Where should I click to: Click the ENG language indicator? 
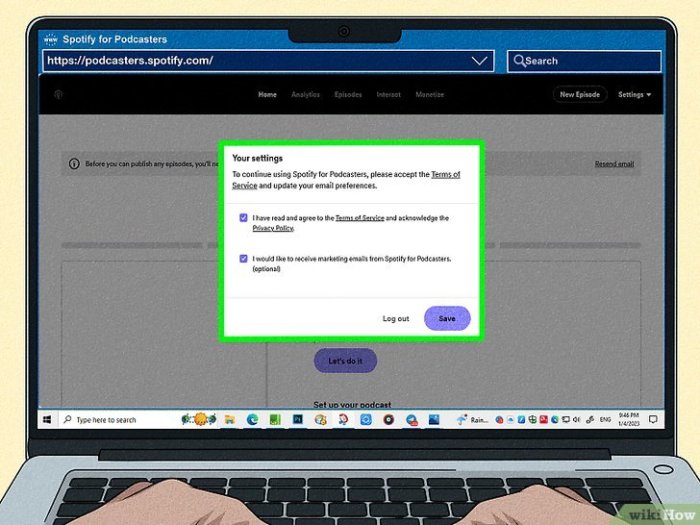(x=605, y=420)
